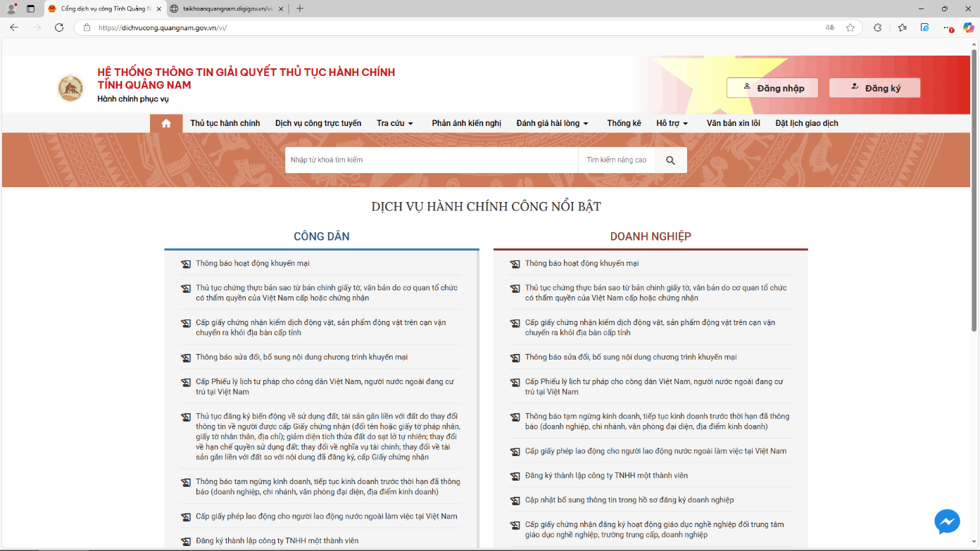Open the Copilot sidebar icon

[x=968, y=27]
